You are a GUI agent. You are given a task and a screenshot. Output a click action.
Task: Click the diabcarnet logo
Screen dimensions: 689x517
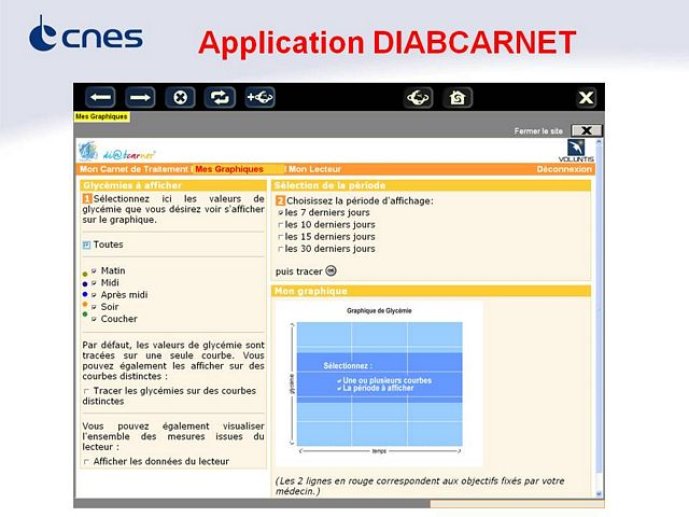[117, 152]
